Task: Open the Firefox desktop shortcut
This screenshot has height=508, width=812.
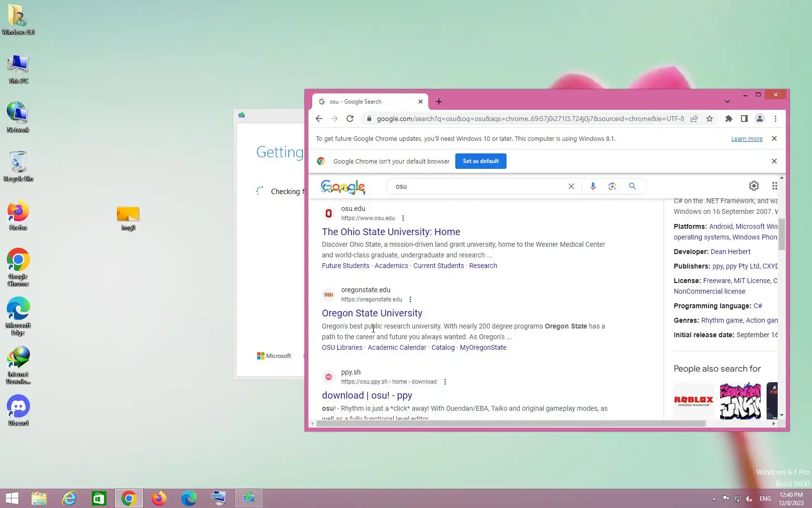Action: tap(18, 215)
